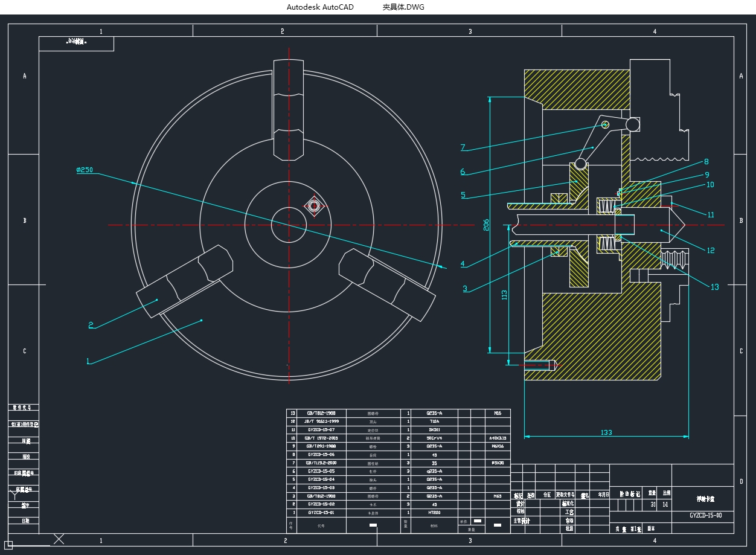Select the GYZCD-15-07 part code cell

tap(321, 429)
